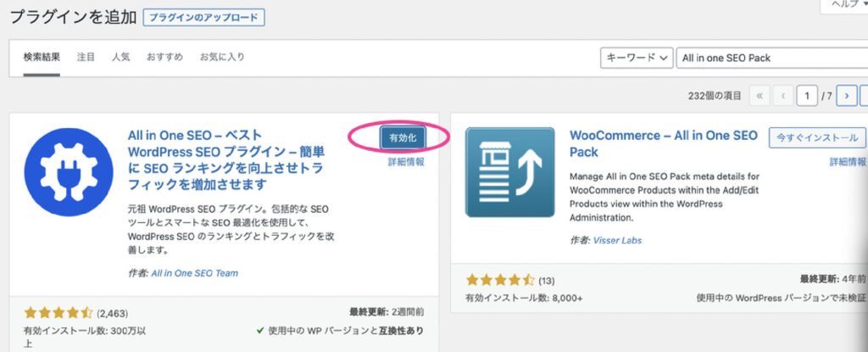Viewport: 868px width, 352px height.
Task: Switch to the 検索結果 tab
Action: 42,57
